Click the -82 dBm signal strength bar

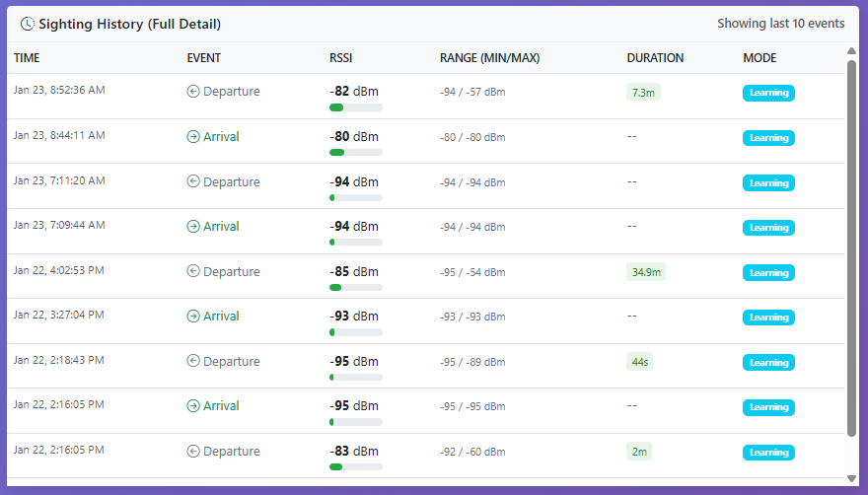[355, 107]
